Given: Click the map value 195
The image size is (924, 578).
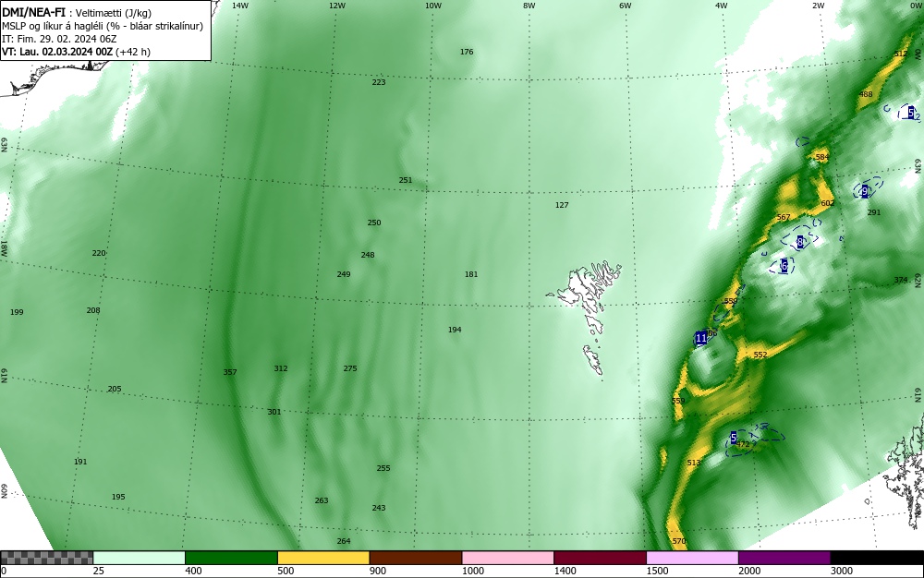Looking at the screenshot, I should click(118, 497).
